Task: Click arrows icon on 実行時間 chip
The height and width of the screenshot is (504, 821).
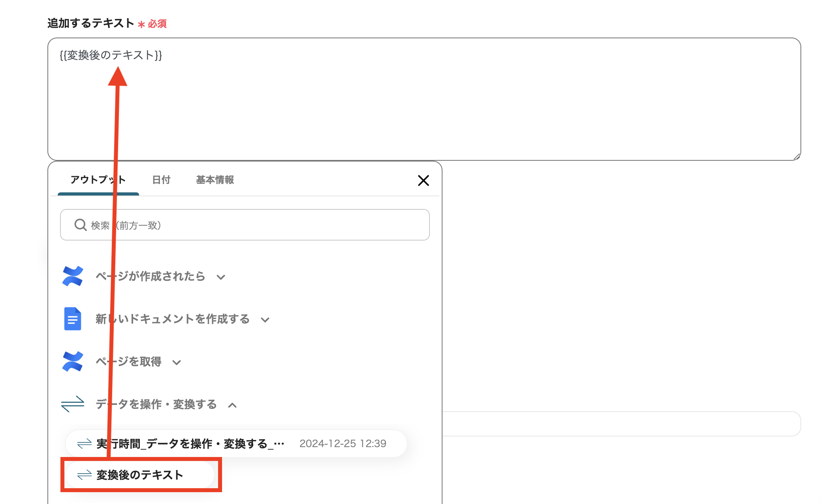Action: (85, 444)
